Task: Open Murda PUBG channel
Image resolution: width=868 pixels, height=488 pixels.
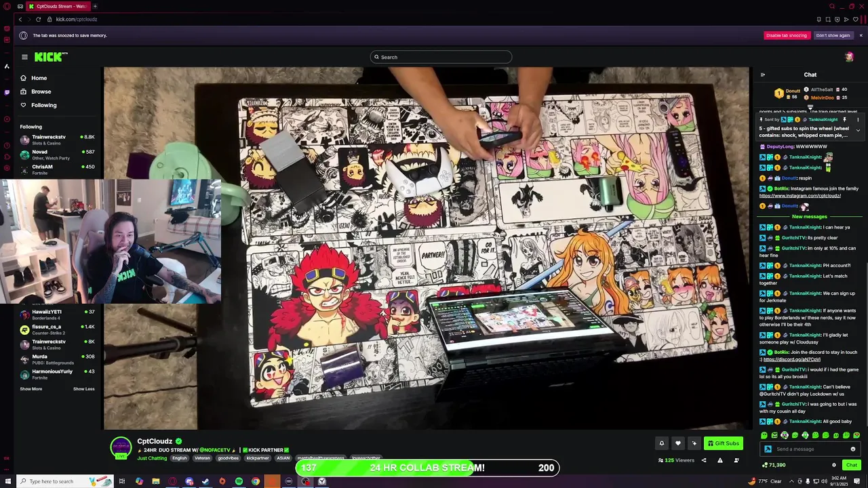Action: click(57, 359)
